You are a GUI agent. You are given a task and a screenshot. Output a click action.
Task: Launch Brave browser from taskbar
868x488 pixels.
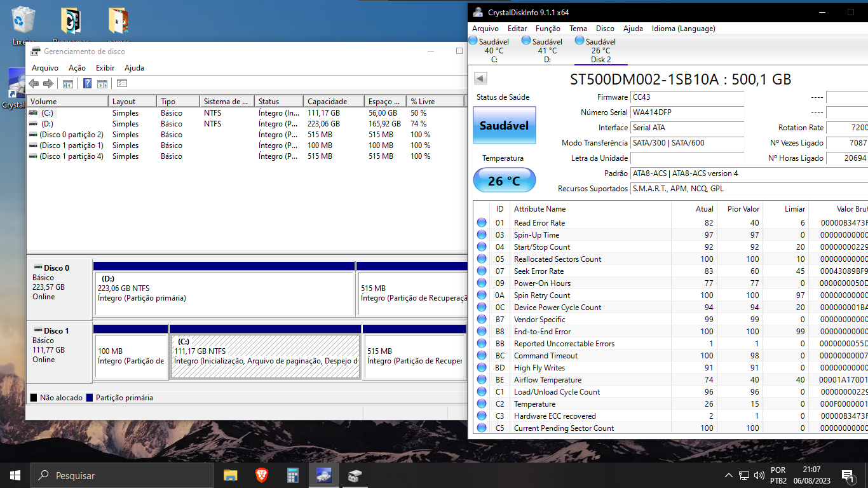pos(261,475)
